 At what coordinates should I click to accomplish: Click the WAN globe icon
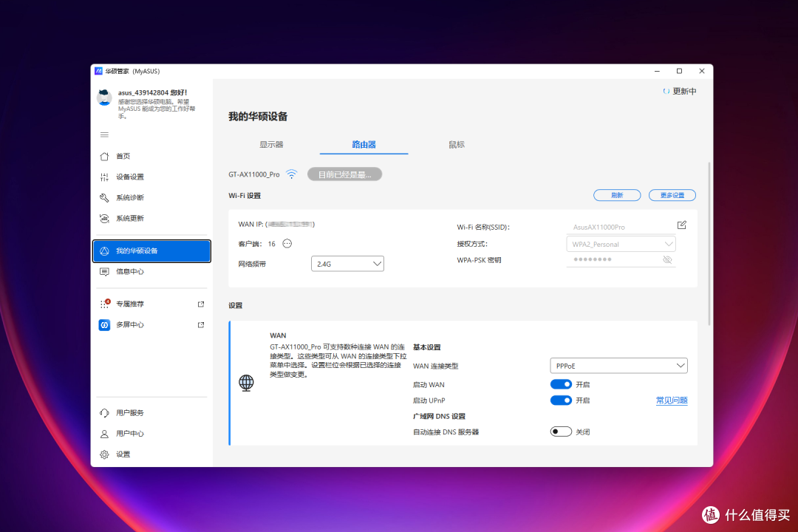click(x=246, y=382)
